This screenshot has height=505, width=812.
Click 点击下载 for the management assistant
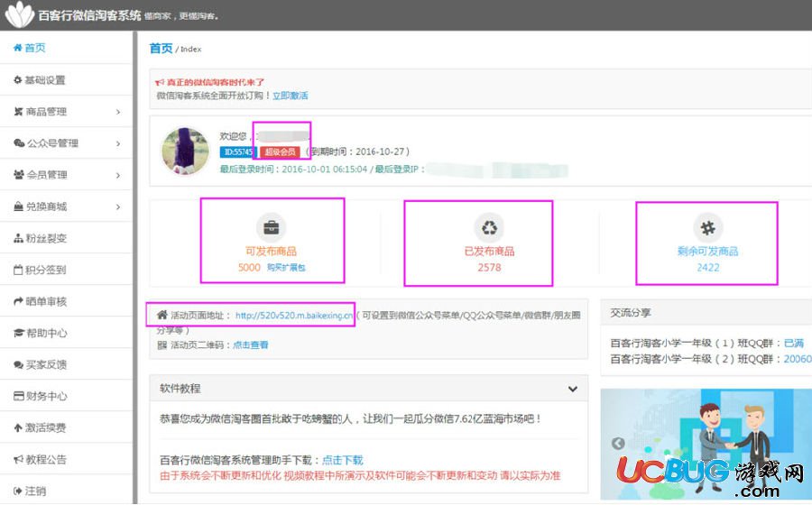click(343, 460)
